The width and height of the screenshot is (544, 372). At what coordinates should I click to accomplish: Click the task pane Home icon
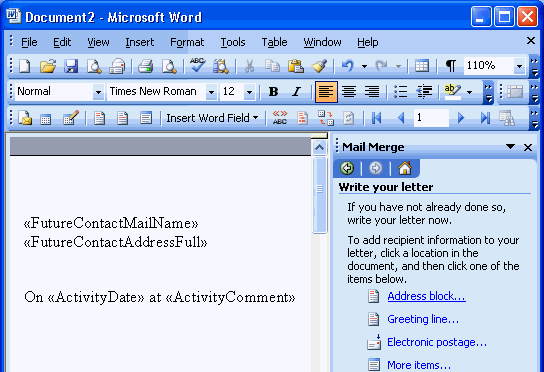(x=405, y=168)
